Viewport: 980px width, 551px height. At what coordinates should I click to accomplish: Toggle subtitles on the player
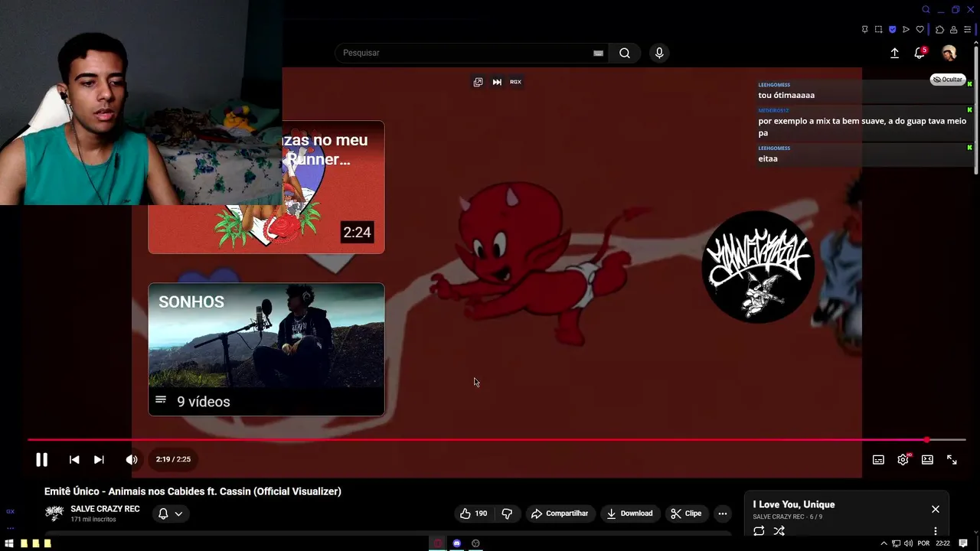pos(878,459)
